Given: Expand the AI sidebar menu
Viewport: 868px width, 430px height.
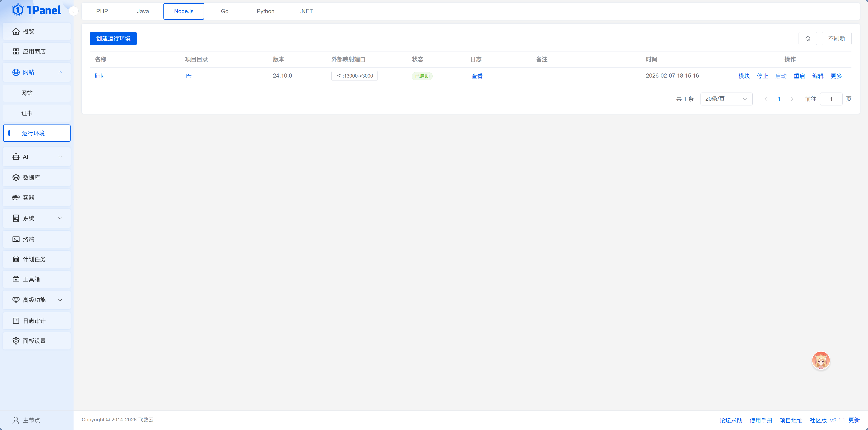Looking at the screenshot, I should click(36, 156).
